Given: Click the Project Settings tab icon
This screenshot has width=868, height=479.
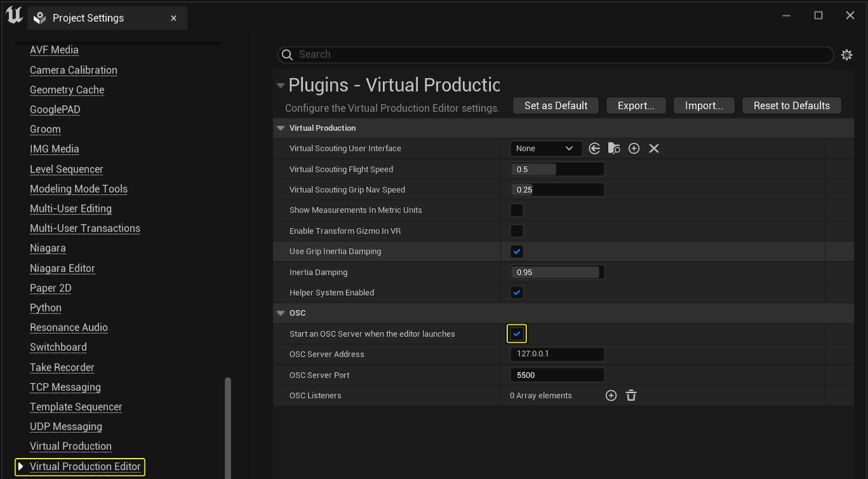Looking at the screenshot, I should pos(40,18).
